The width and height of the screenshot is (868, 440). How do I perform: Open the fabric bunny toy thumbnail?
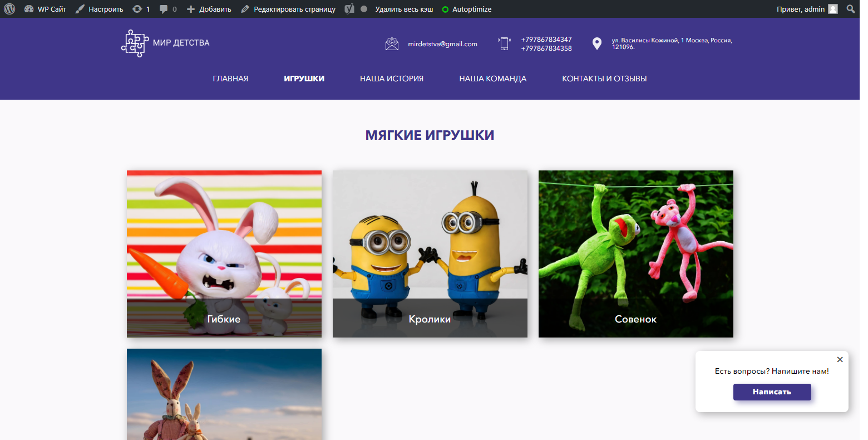[224, 394]
